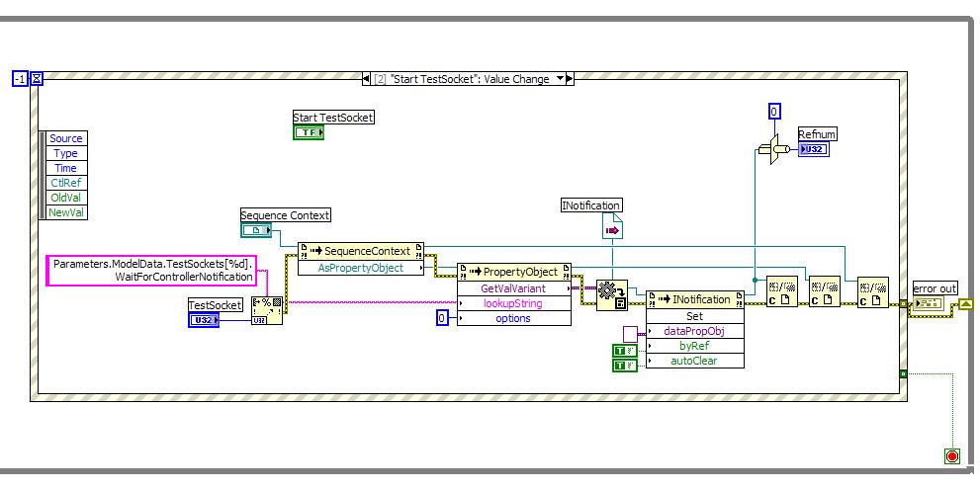This screenshot has height=491, width=980.
Task: Select the NewVal event data node
Action: (x=67, y=212)
